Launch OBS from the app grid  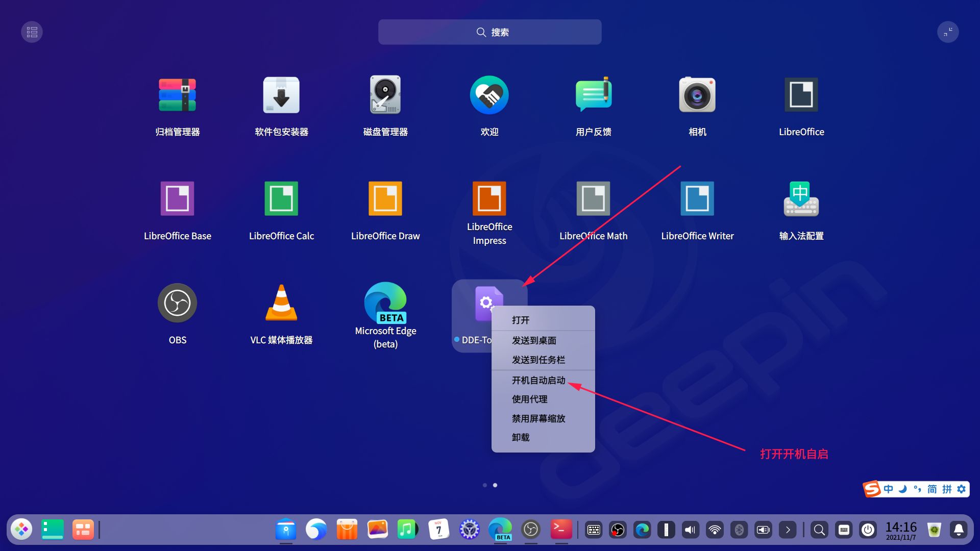coord(177,303)
